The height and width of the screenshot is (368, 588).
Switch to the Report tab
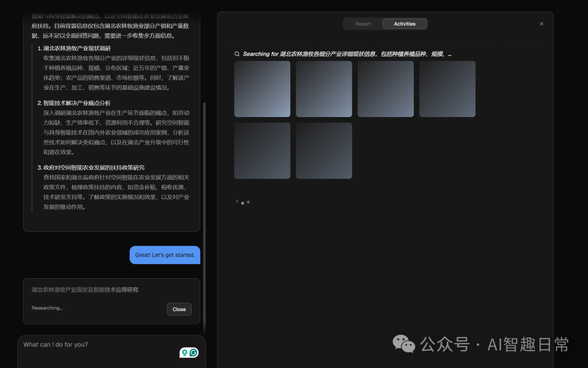[x=363, y=23]
